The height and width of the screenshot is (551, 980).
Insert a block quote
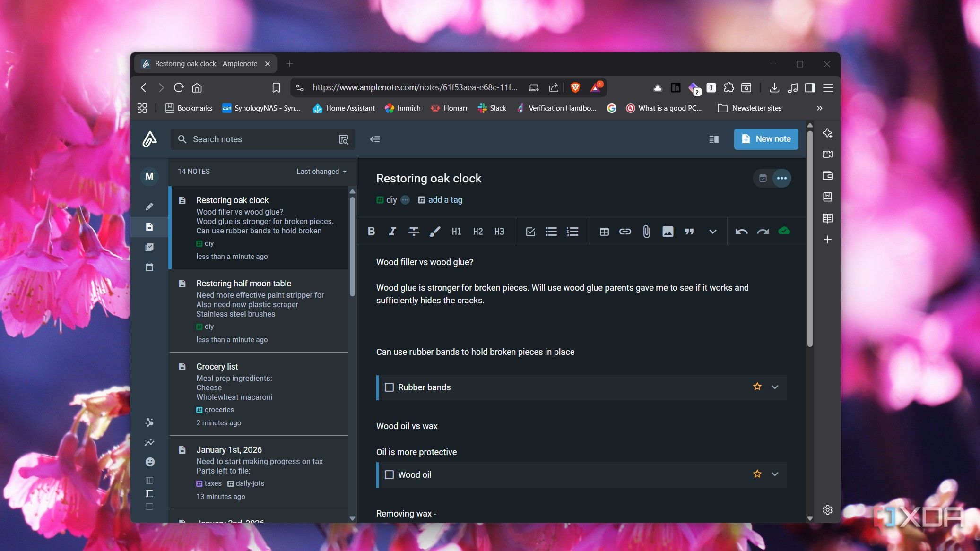[689, 232]
